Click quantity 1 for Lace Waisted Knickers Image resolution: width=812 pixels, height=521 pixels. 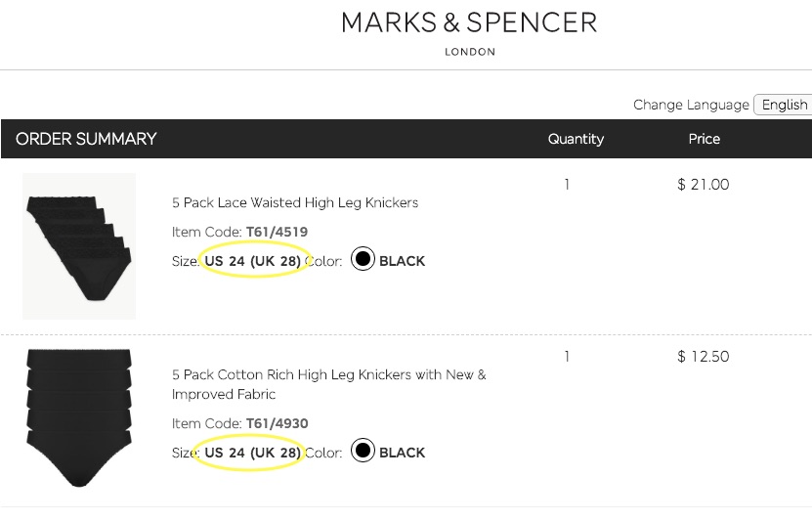[567, 184]
